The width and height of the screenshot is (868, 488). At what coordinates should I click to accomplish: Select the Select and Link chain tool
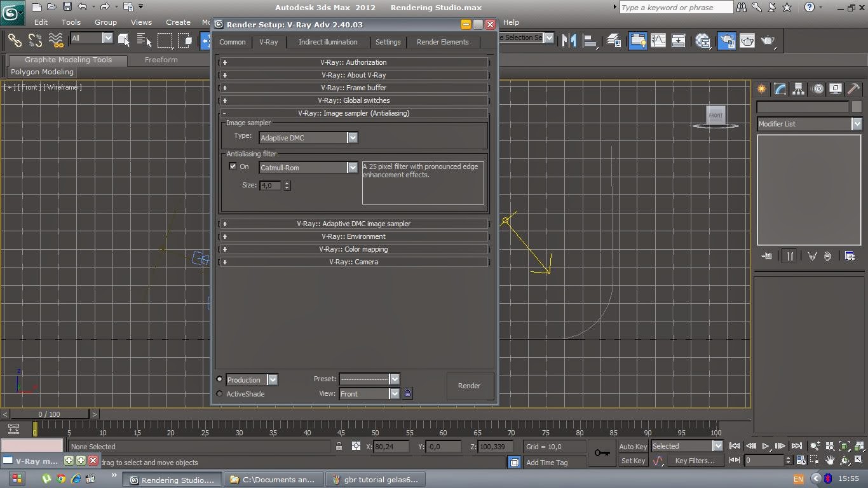15,41
